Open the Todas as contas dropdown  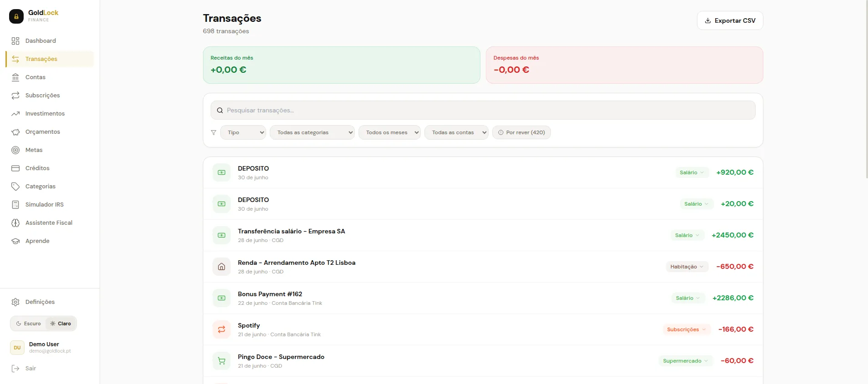[457, 132]
